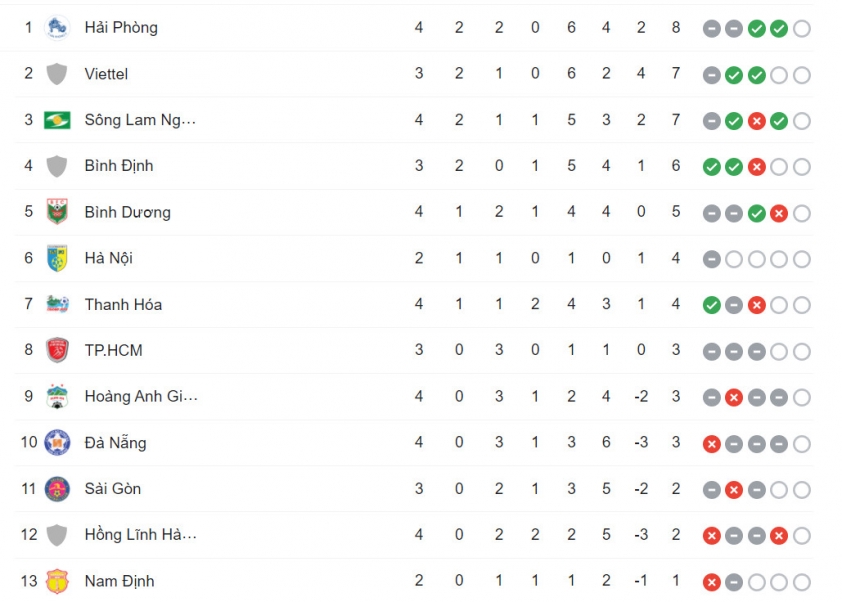Click the TP.HCM red shield logo

coord(57,350)
